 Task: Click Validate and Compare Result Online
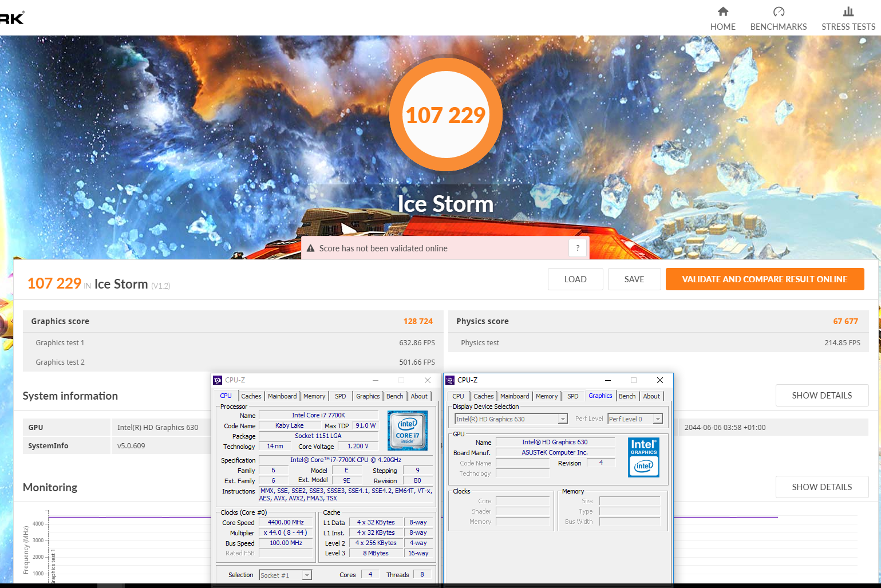765,279
